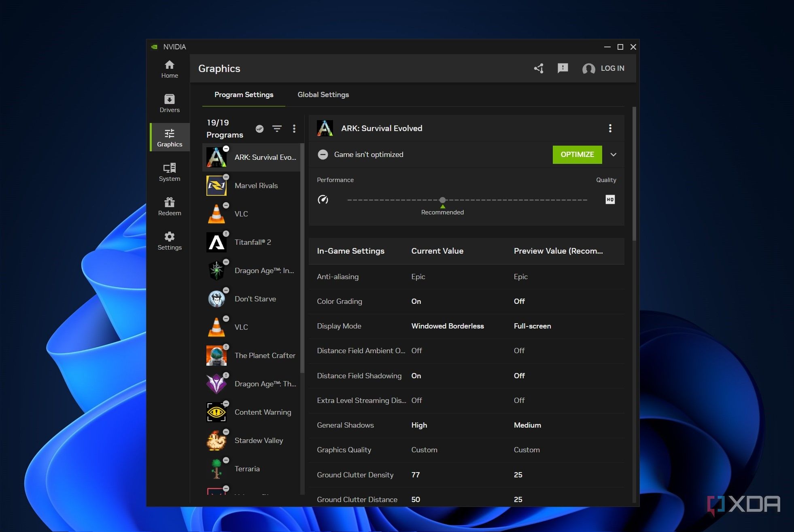Click LOG IN link
The width and height of the screenshot is (794, 532).
pos(612,68)
